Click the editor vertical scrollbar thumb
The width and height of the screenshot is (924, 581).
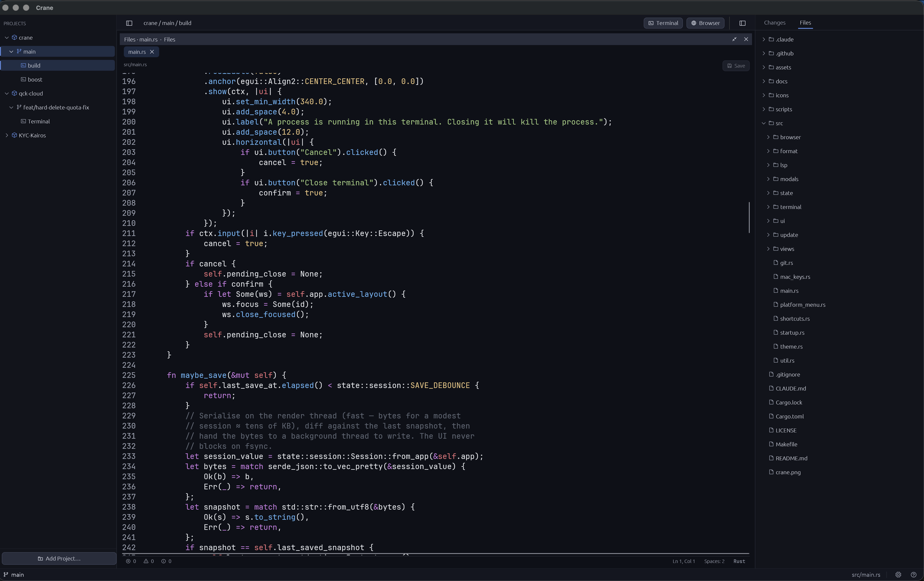coord(749,217)
